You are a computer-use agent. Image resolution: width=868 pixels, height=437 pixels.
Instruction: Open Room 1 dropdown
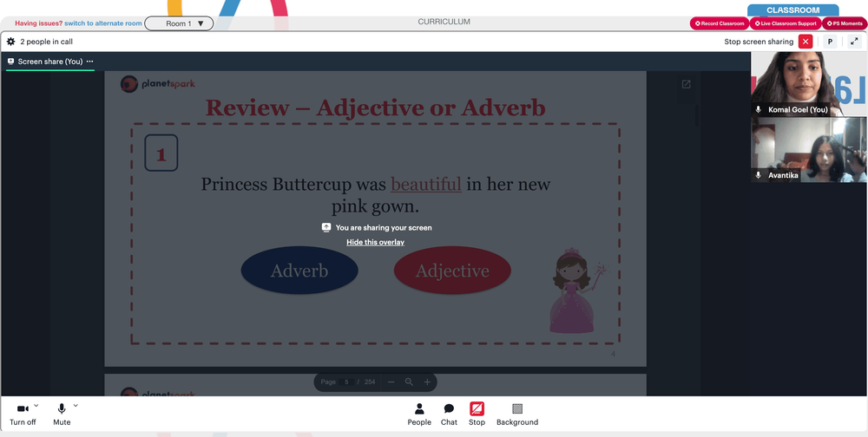pyautogui.click(x=179, y=23)
